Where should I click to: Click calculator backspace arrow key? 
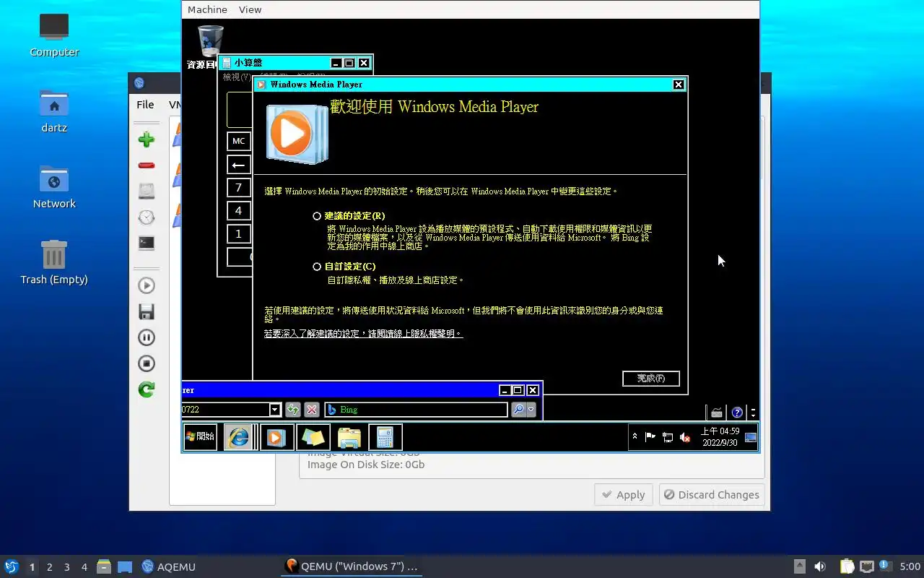coord(239,164)
